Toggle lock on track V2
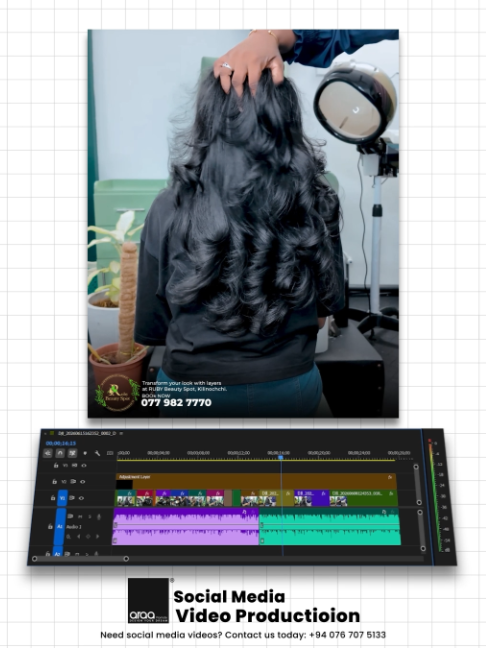Image resolution: width=486 pixels, height=648 pixels. [x=54, y=481]
